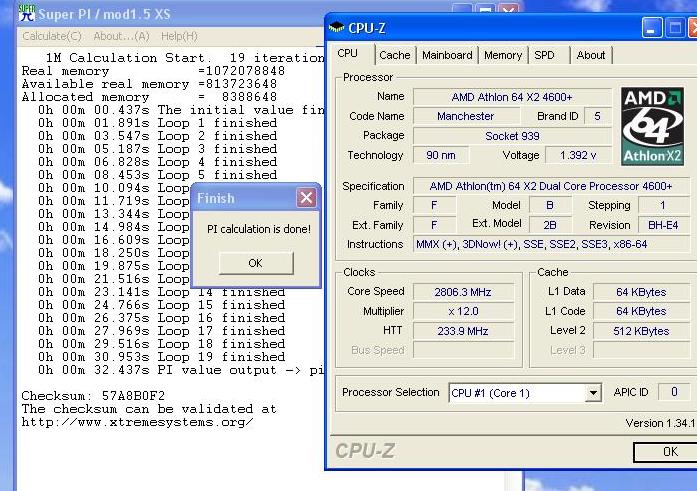Switch to the Mainboard tab
697x491 pixels.
point(447,55)
